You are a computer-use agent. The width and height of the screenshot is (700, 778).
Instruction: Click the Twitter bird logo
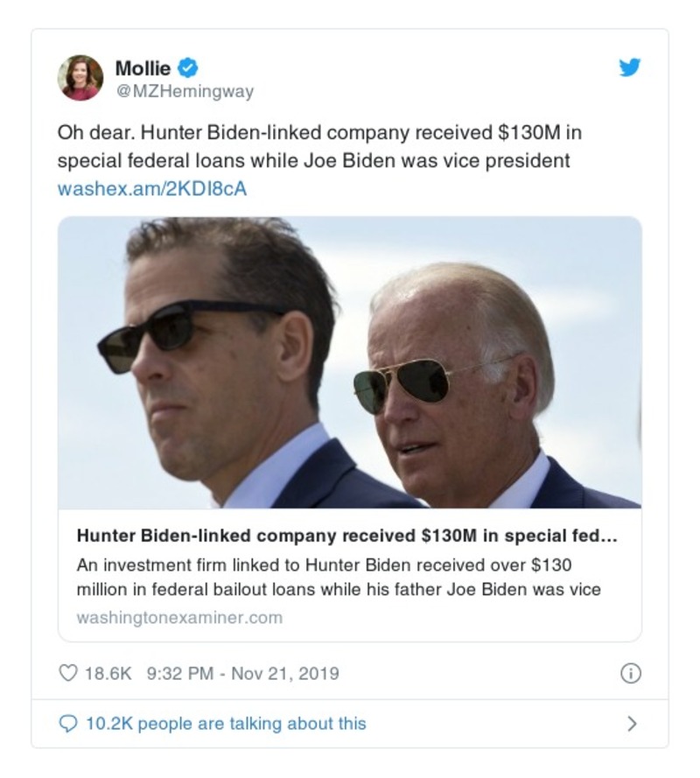(630, 67)
